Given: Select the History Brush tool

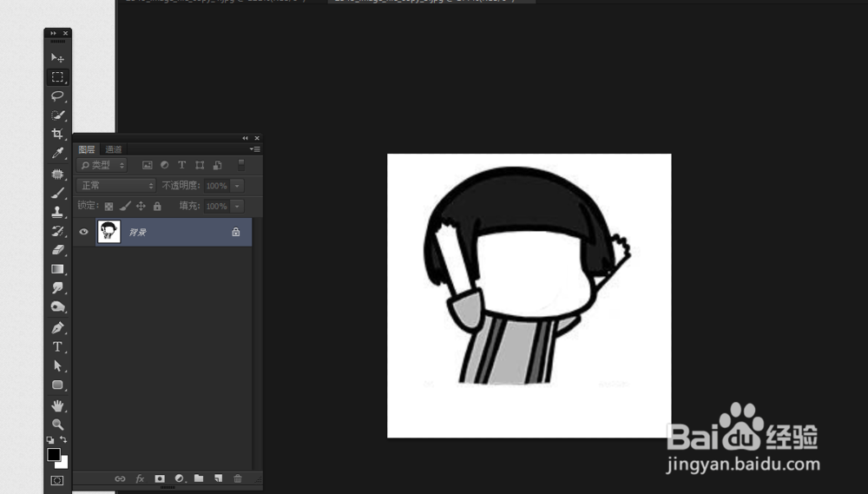Looking at the screenshot, I should [57, 231].
